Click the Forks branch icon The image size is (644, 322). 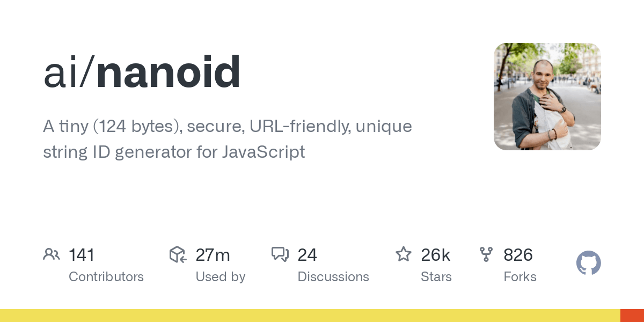pos(486,254)
